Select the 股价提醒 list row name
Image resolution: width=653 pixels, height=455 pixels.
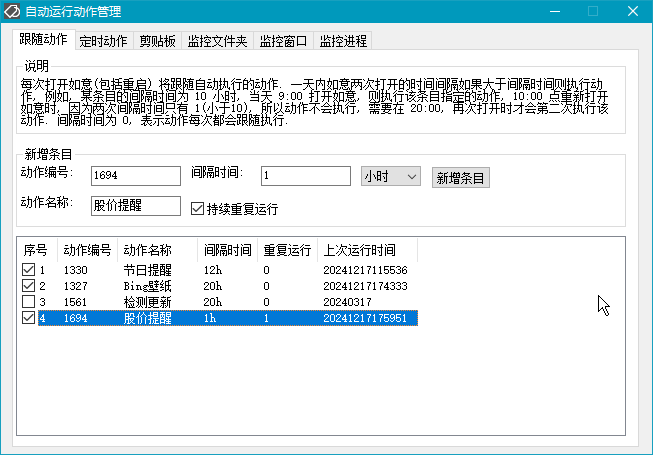[148, 318]
